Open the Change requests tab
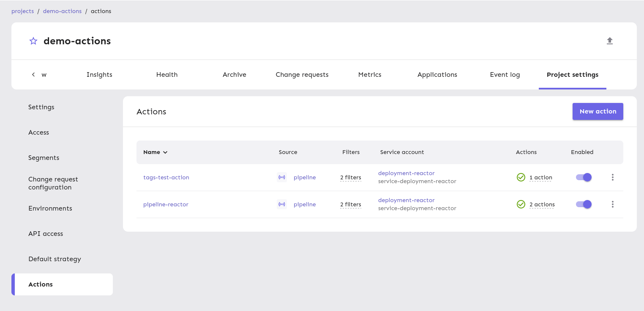This screenshot has width=644, height=311. click(x=302, y=74)
